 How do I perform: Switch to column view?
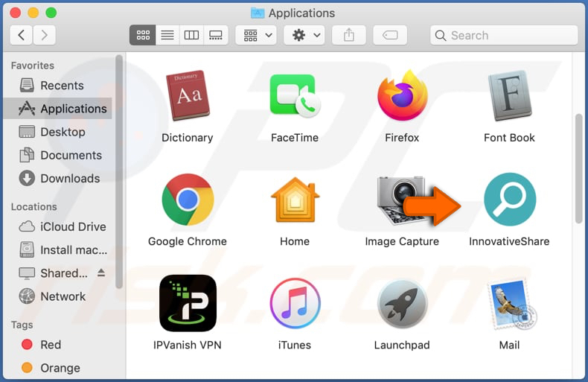tap(191, 35)
